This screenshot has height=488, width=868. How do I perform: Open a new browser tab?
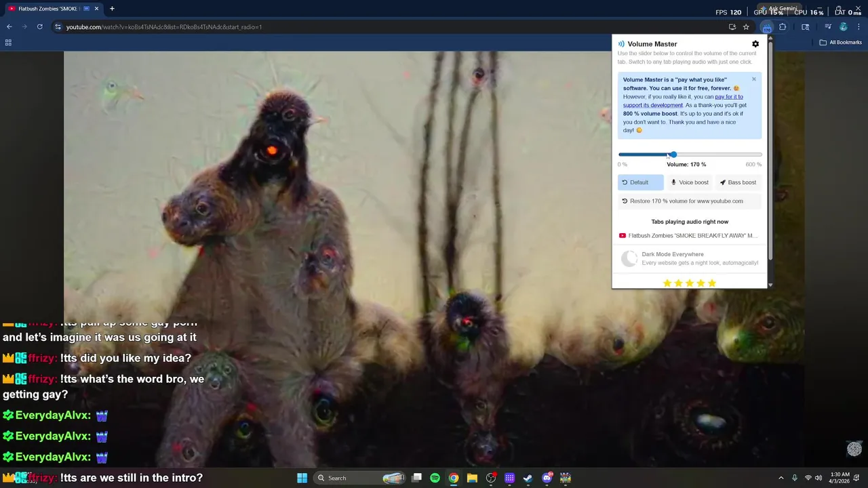tap(112, 9)
